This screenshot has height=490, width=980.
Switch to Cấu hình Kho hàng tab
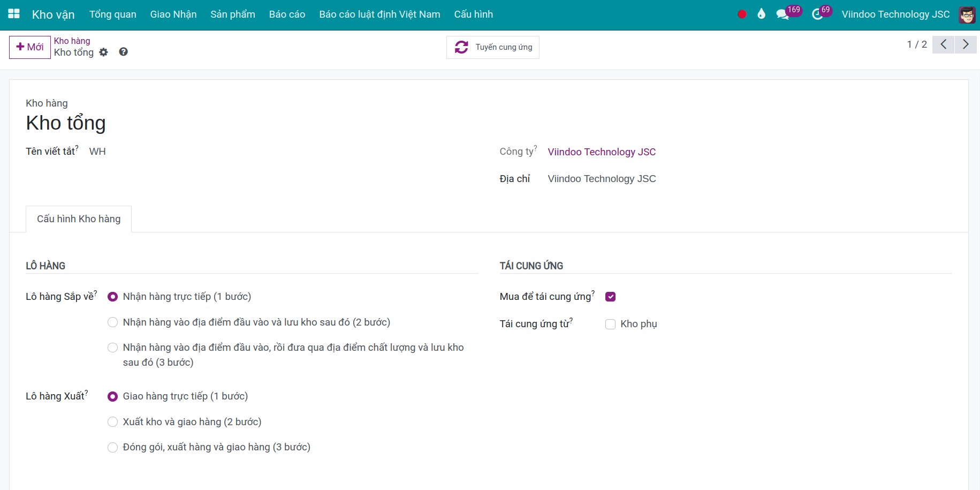click(x=79, y=219)
